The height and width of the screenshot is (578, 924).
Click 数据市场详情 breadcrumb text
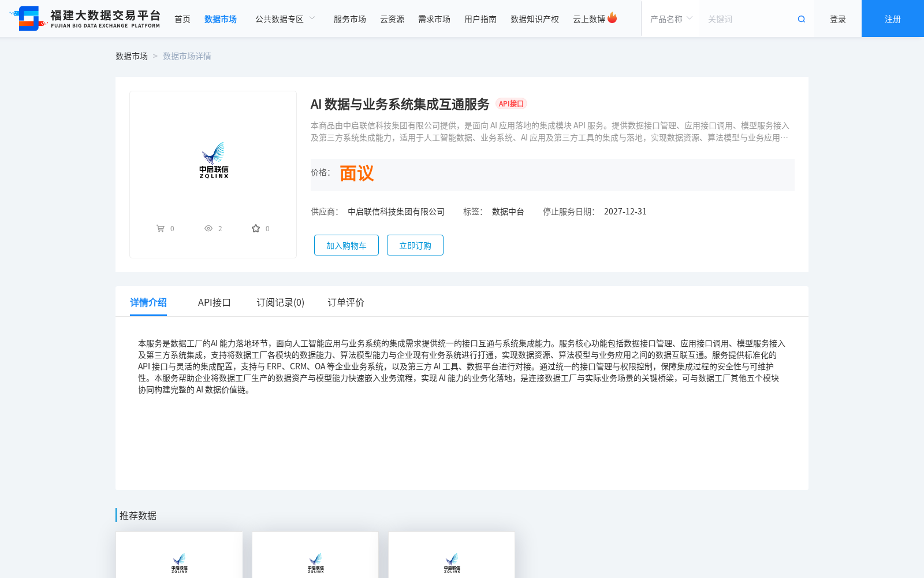coord(187,56)
